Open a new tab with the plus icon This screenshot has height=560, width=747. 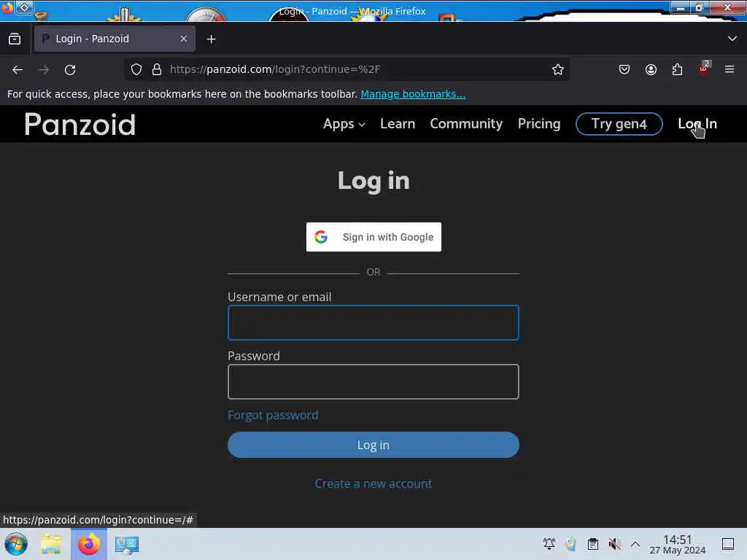[211, 39]
